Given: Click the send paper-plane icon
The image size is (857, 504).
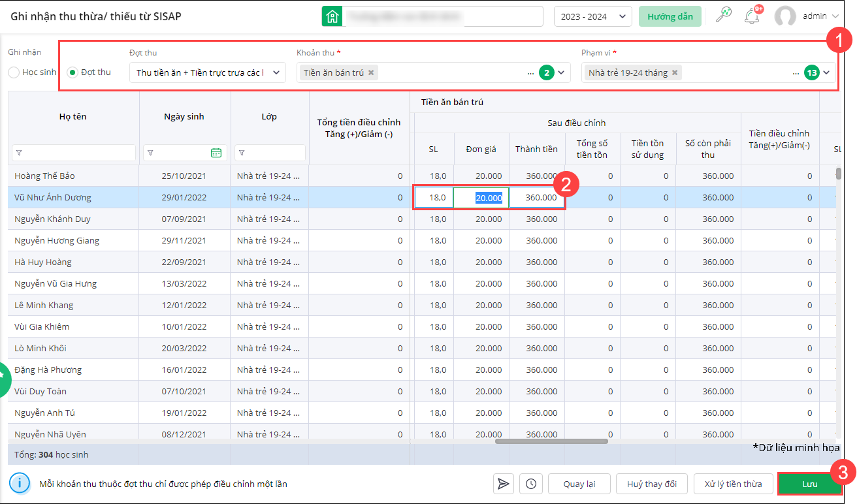Looking at the screenshot, I should click(503, 484).
